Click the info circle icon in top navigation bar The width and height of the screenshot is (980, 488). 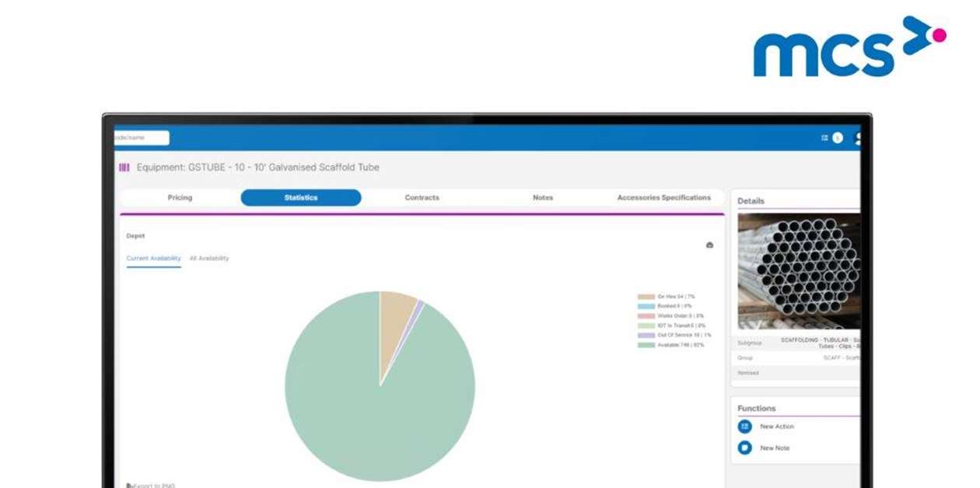(836, 138)
